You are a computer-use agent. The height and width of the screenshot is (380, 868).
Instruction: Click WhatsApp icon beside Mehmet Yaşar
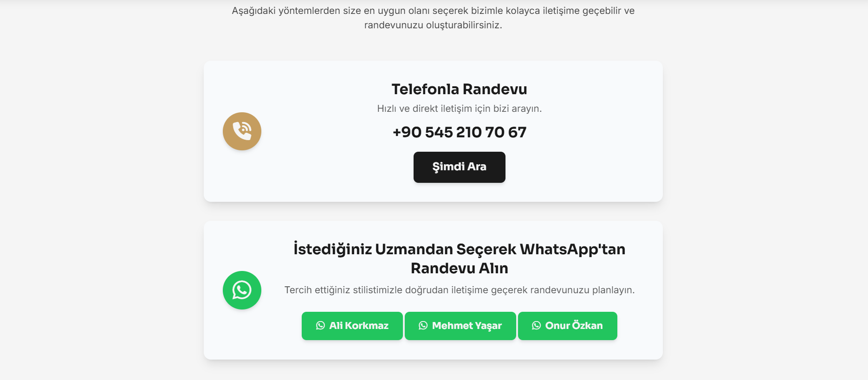pos(423,326)
